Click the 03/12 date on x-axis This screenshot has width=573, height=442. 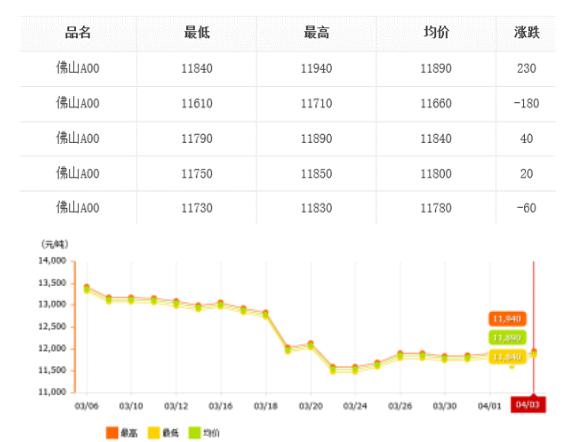click(176, 406)
